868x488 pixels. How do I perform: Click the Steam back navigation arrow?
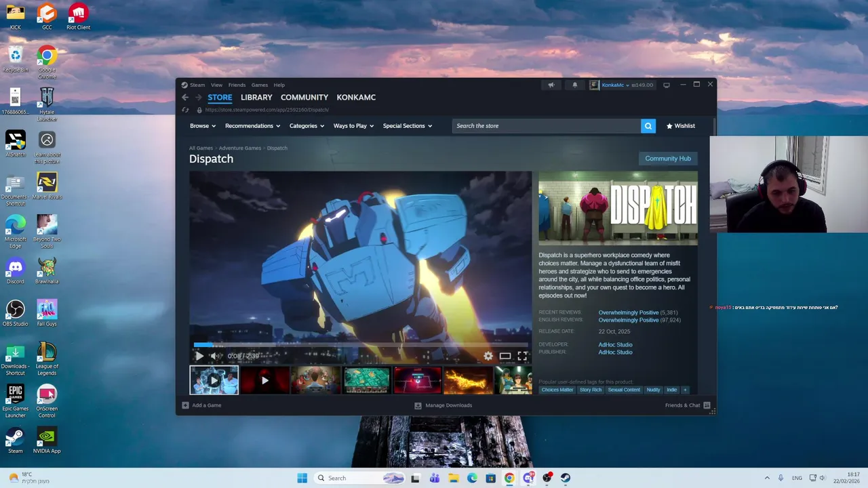[185, 98]
